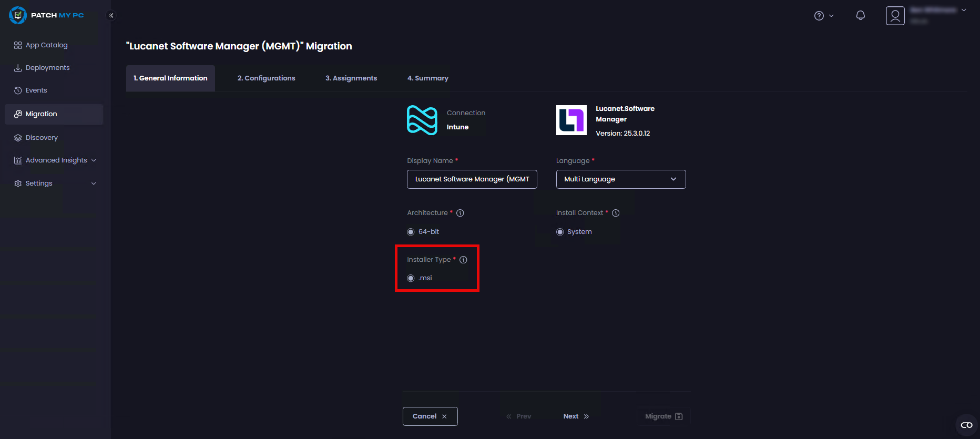980x439 pixels.
Task: Show the Installer Type info icon
Action: click(463, 260)
